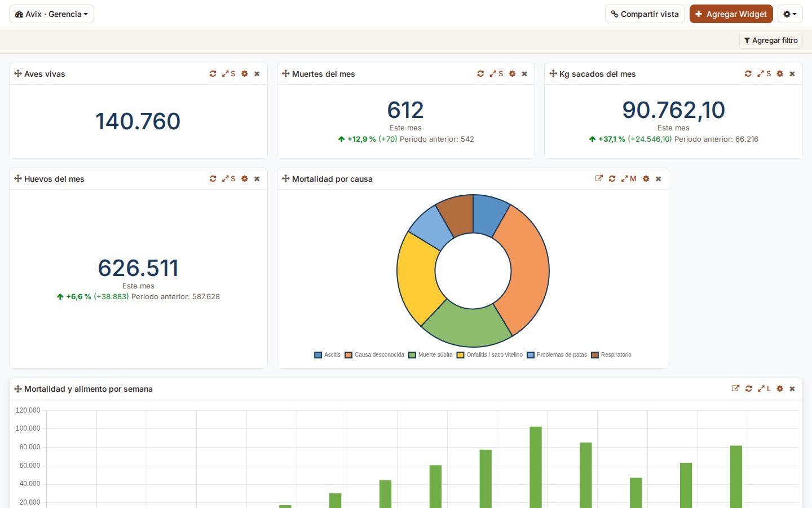Change size of Mortalidad por causa widget
Screen dimensions: 812x508
click(x=628, y=179)
